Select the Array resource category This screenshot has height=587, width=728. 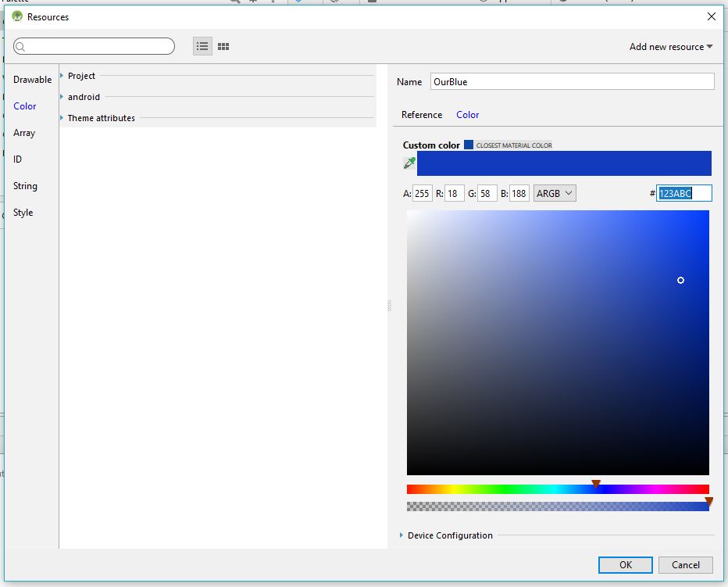tap(24, 133)
